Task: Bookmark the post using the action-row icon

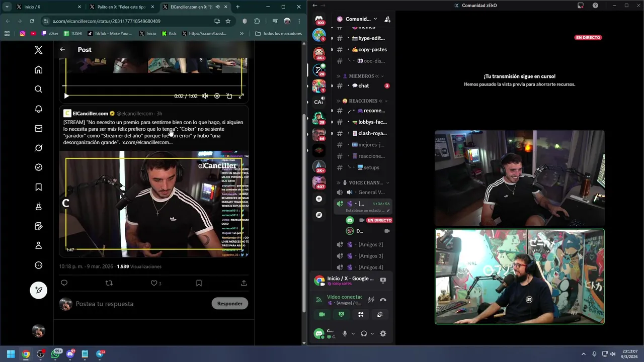Action: 199,283
